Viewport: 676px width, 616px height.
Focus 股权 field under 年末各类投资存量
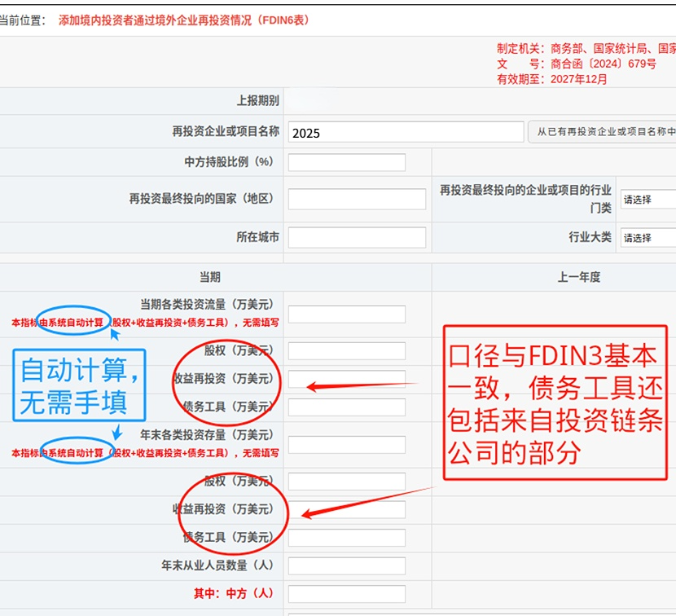point(346,482)
